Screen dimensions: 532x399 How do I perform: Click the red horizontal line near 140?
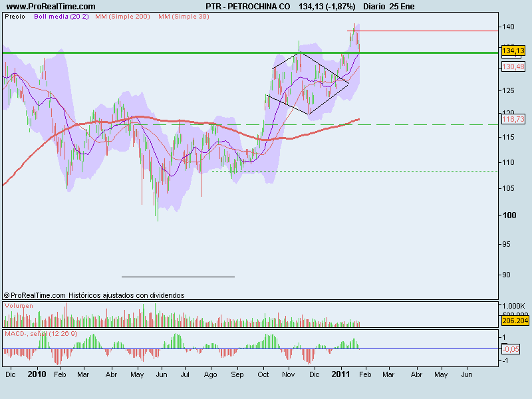point(422,31)
